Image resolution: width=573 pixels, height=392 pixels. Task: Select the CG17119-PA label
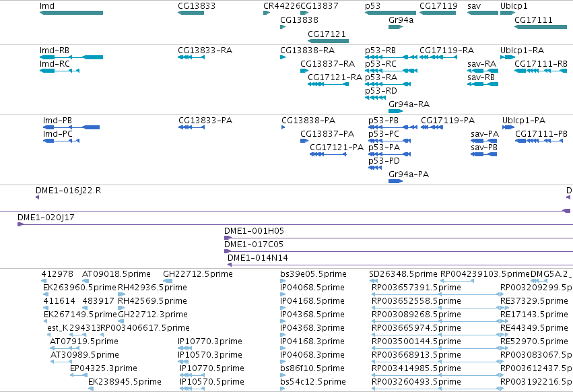pyautogui.click(x=448, y=121)
